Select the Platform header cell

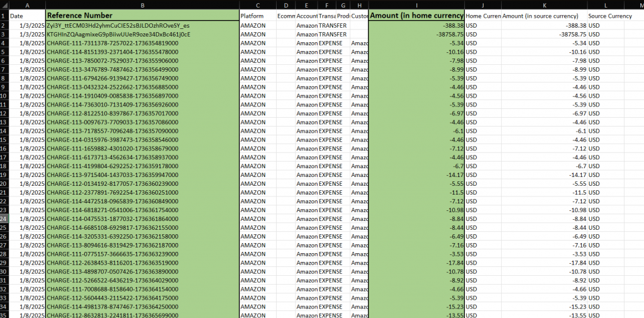258,15
